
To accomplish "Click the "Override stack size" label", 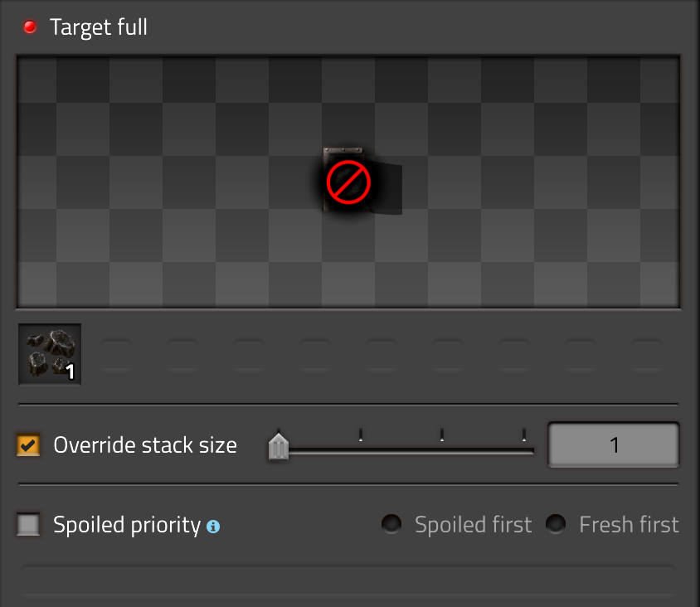I will point(145,445).
